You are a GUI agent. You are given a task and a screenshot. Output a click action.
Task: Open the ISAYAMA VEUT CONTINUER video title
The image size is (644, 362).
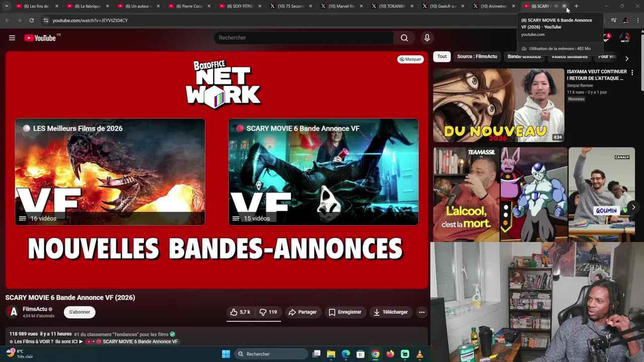[597, 75]
